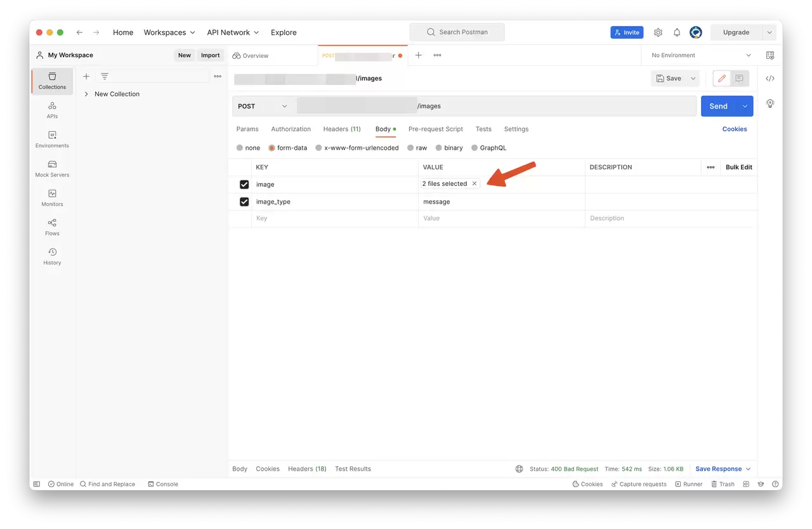Open the Flows sidebar section
The image size is (812, 529).
[x=52, y=227]
